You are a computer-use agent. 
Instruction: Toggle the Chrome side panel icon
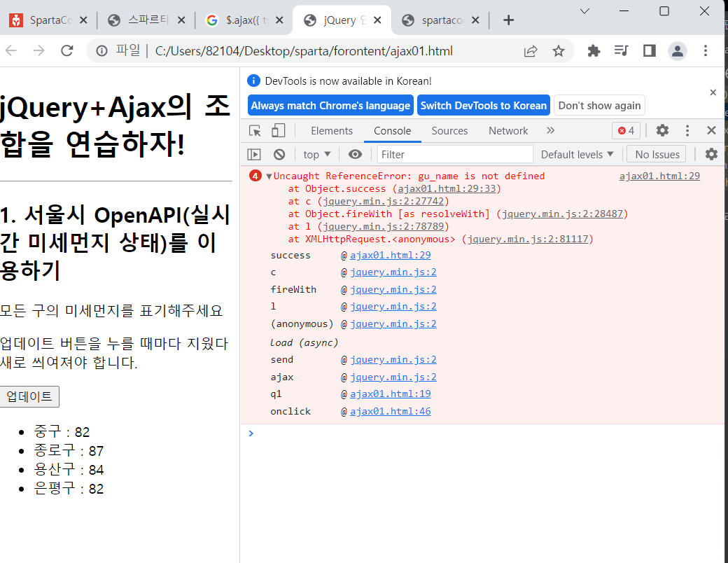(650, 50)
